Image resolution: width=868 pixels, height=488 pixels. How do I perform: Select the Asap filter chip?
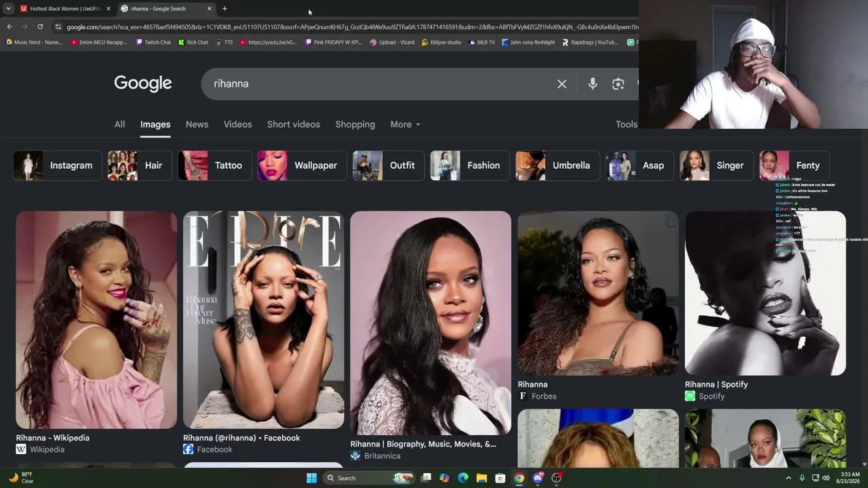coord(639,165)
